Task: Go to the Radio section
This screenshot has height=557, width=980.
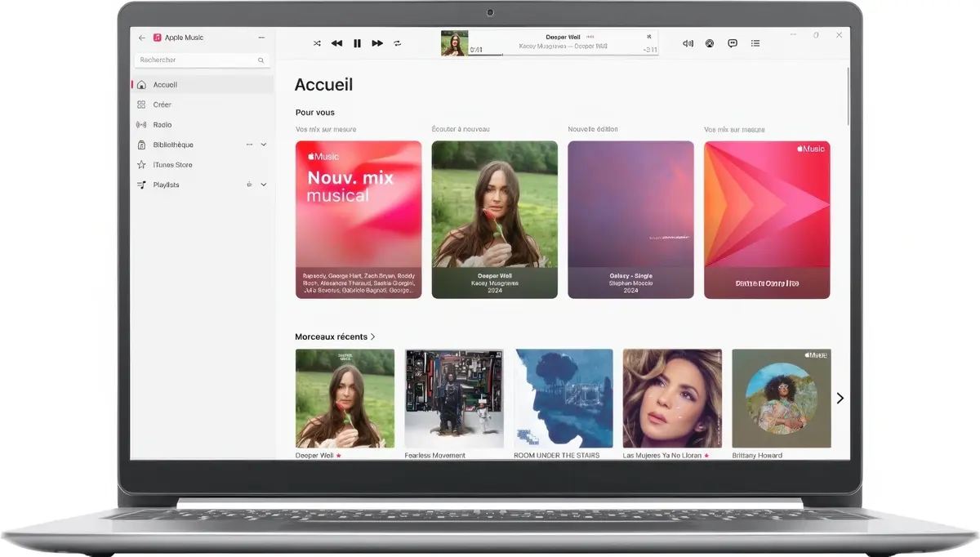Action: pos(203,125)
